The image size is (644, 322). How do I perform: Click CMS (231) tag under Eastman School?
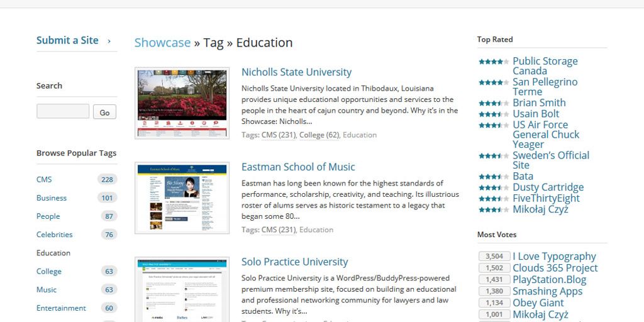click(x=279, y=230)
